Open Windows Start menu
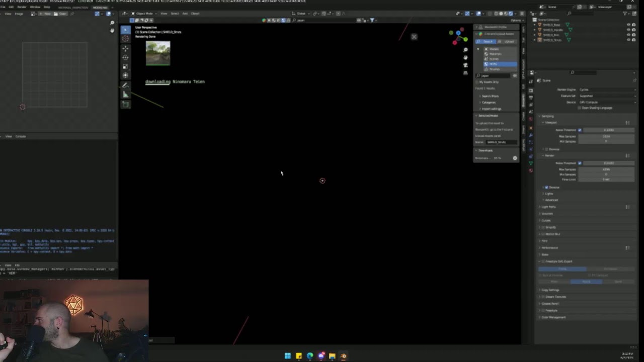644x362 pixels. click(x=287, y=356)
